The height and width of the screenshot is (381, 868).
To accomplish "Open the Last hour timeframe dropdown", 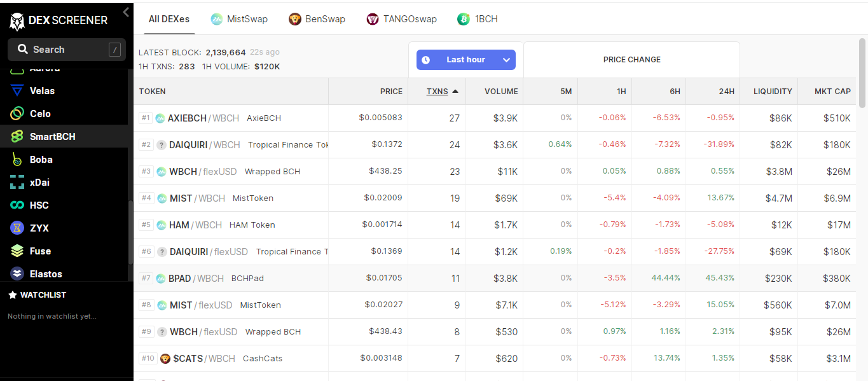I will click(x=466, y=60).
